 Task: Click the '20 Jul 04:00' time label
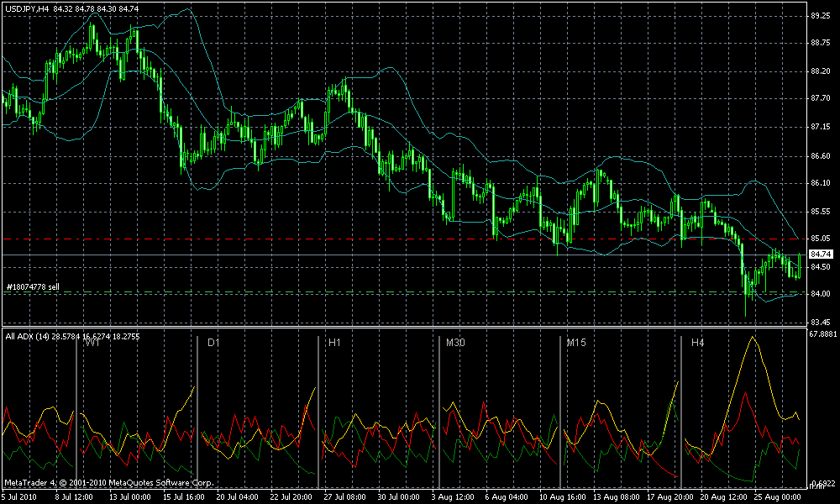238,496
